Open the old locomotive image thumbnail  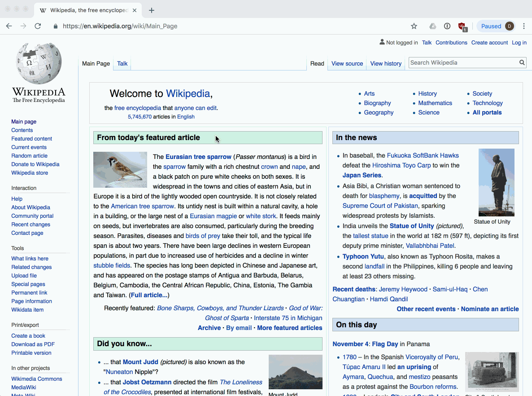[492, 372]
